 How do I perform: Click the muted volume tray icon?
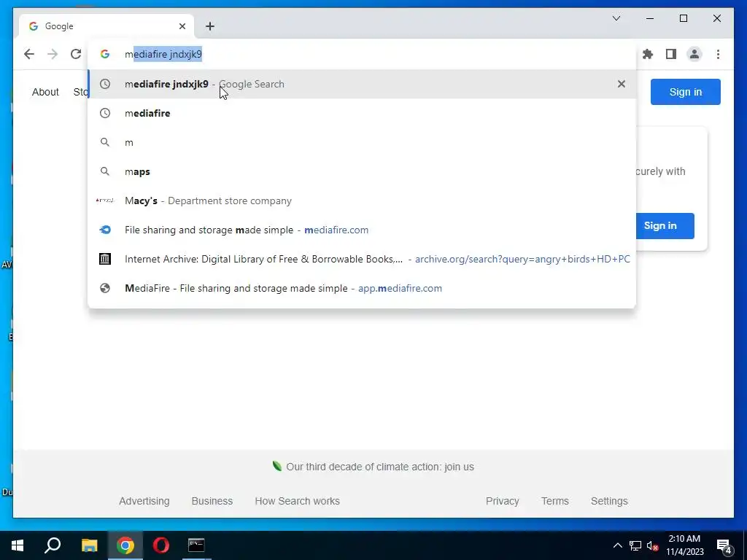click(653, 545)
